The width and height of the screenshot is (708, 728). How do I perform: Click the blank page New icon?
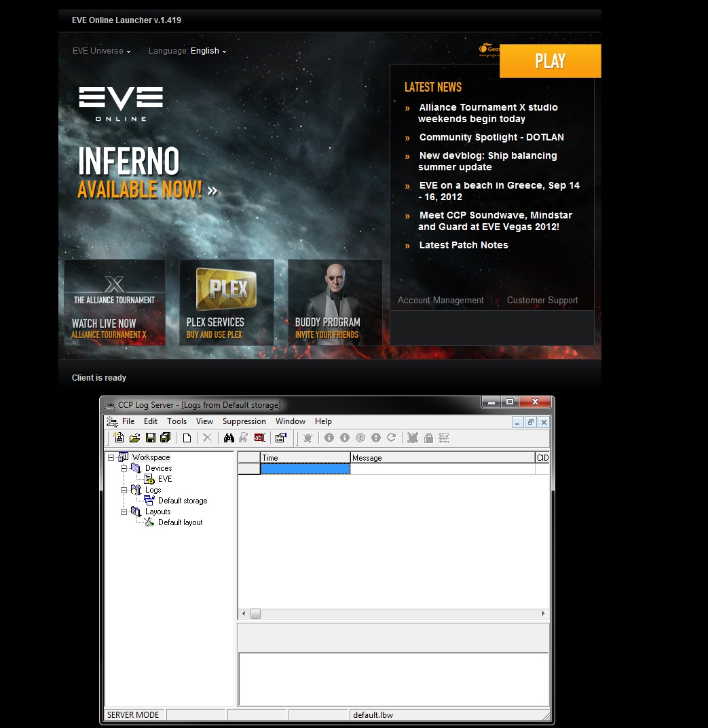pos(187,438)
